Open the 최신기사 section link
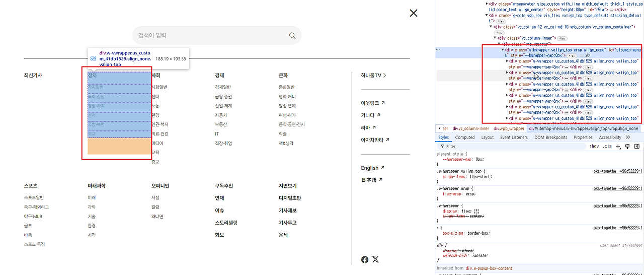 click(x=33, y=76)
